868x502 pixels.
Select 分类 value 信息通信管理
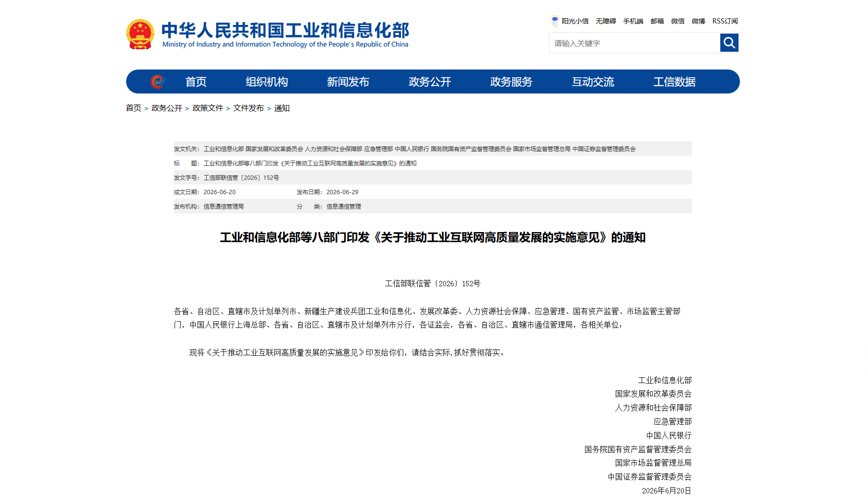[x=344, y=207]
